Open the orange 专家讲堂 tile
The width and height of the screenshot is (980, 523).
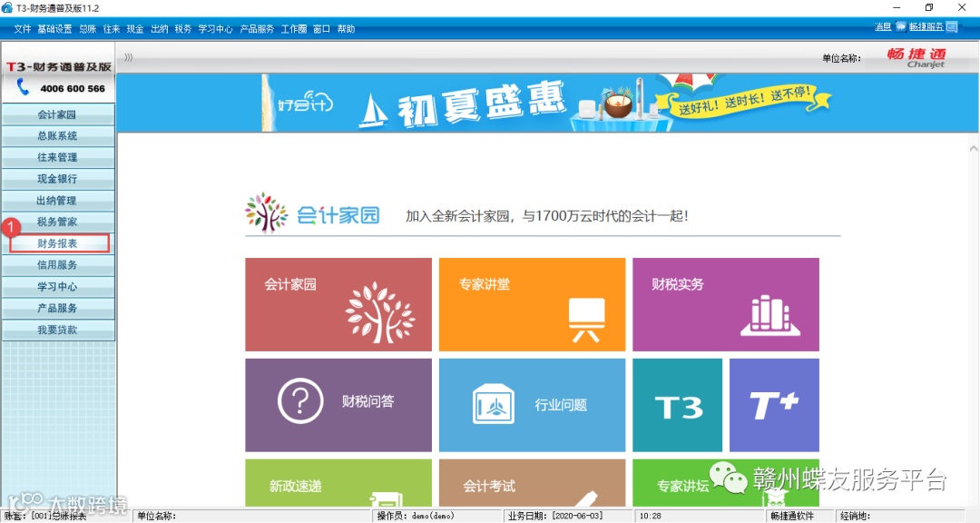tap(532, 305)
